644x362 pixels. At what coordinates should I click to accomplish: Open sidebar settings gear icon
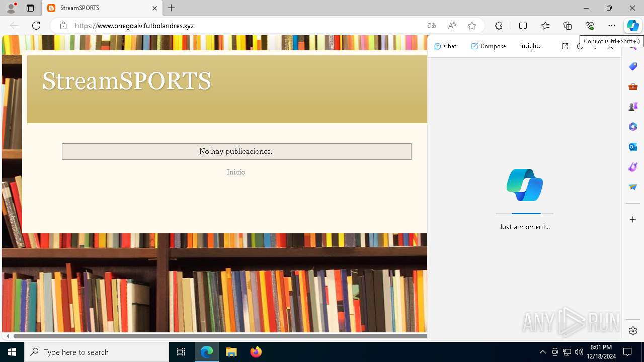click(633, 331)
